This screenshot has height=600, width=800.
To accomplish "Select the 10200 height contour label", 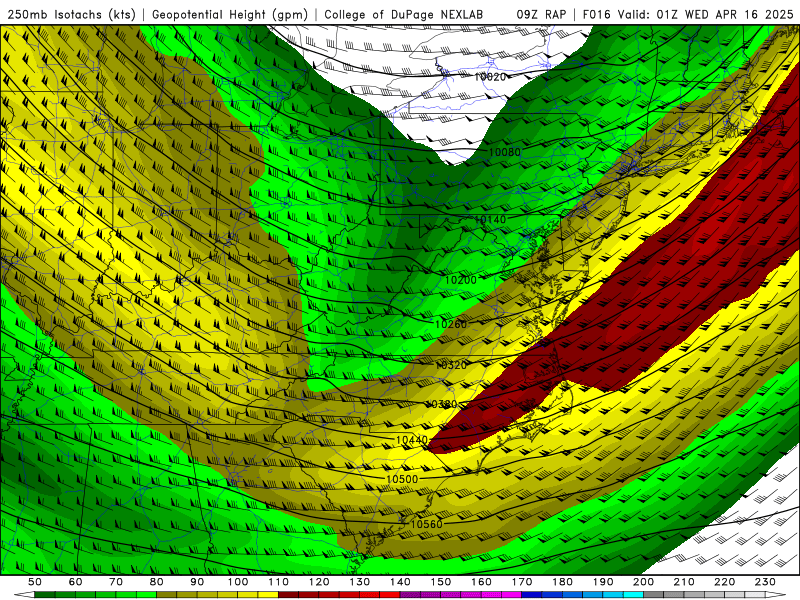I will (x=461, y=280).
